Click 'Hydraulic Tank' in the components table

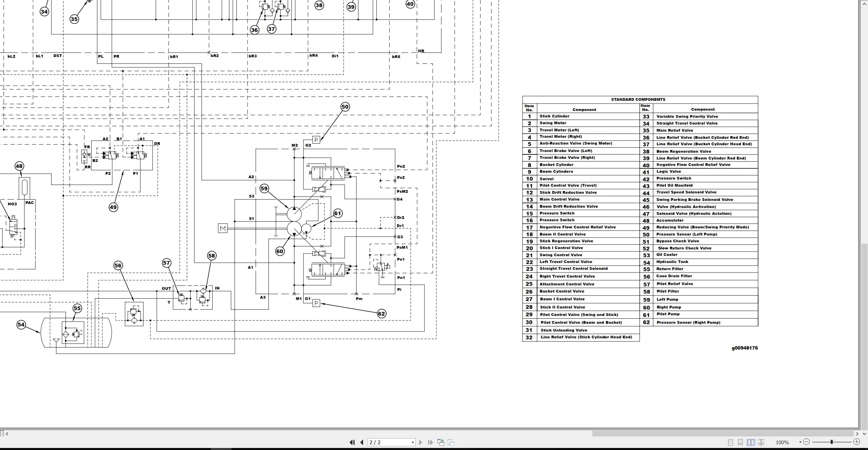click(672, 262)
